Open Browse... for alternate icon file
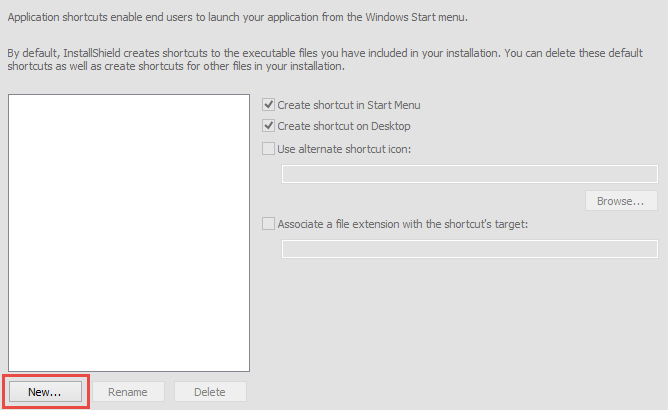668x410 pixels. click(621, 201)
